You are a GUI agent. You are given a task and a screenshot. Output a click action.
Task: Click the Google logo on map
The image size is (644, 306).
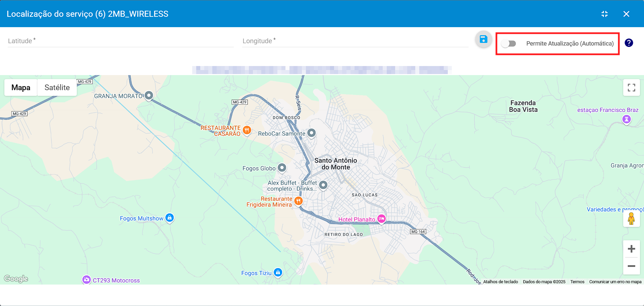click(x=16, y=279)
